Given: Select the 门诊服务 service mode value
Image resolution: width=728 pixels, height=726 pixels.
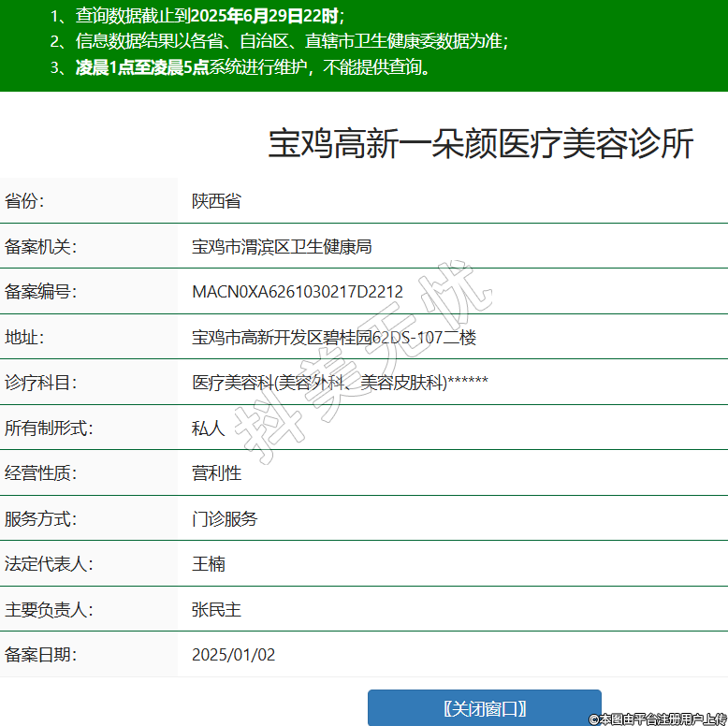Looking at the screenshot, I should click(225, 519).
